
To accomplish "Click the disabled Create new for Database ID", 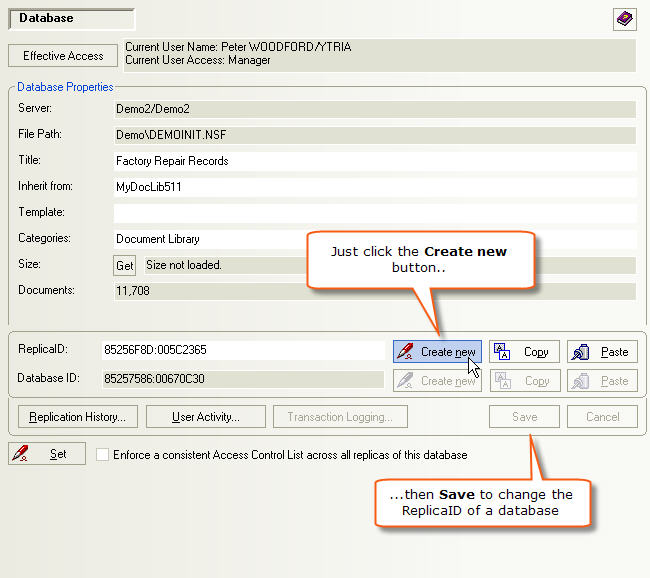I will click(437, 381).
